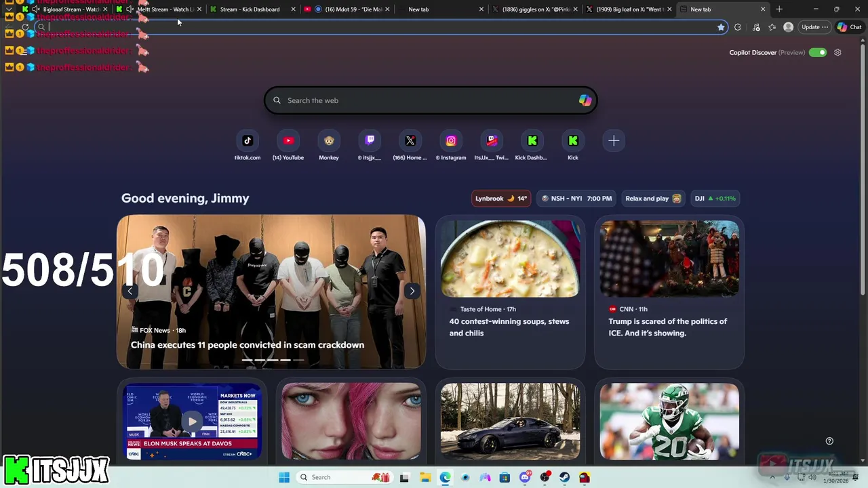This screenshot has height=488, width=868.
Task: Open the NSH - NYI game widget
Action: [576, 199]
